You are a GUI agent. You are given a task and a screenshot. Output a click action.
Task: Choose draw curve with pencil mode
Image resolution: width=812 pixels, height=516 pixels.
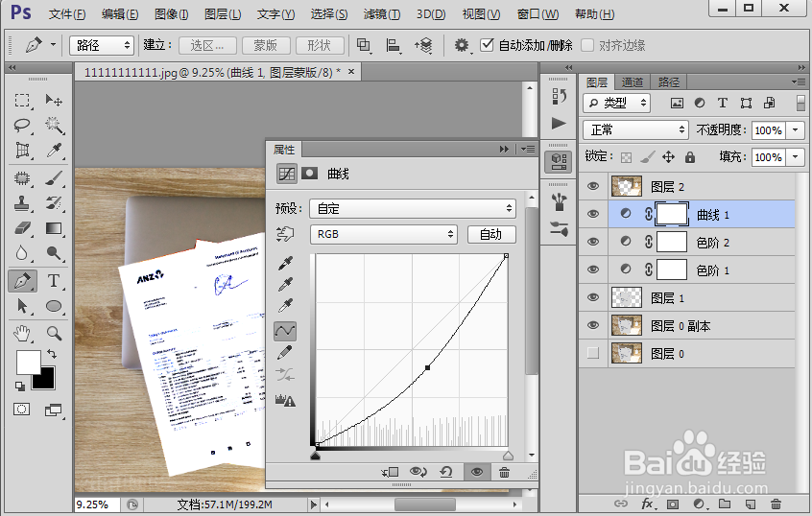click(285, 353)
